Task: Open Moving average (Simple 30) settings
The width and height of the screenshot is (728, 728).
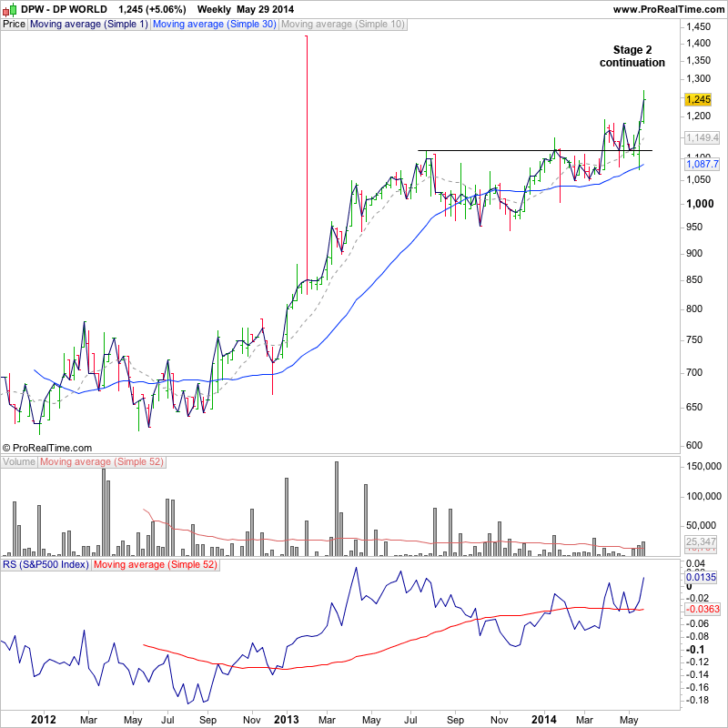Action: (x=215, y=25)
